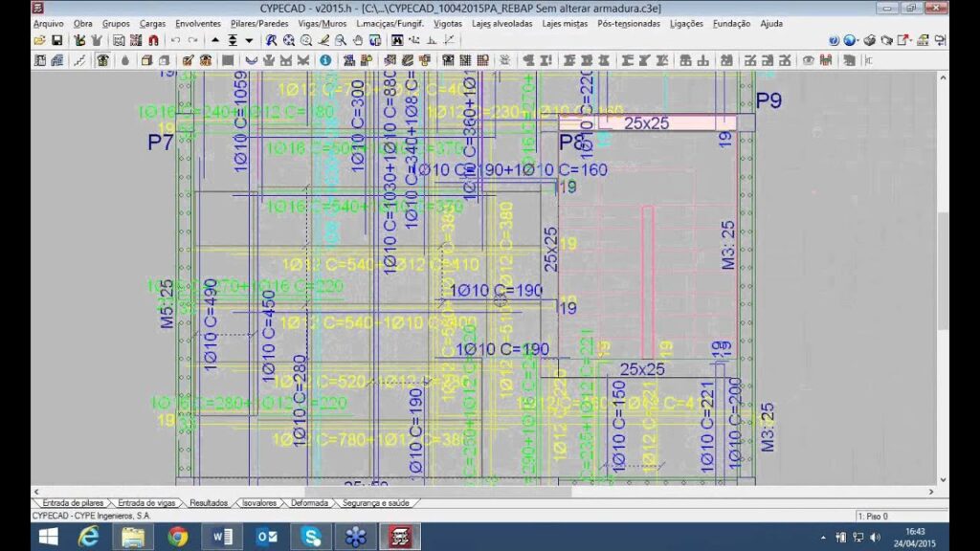Open the Fundação menu
980x551 pixels.
pos(731,23)
